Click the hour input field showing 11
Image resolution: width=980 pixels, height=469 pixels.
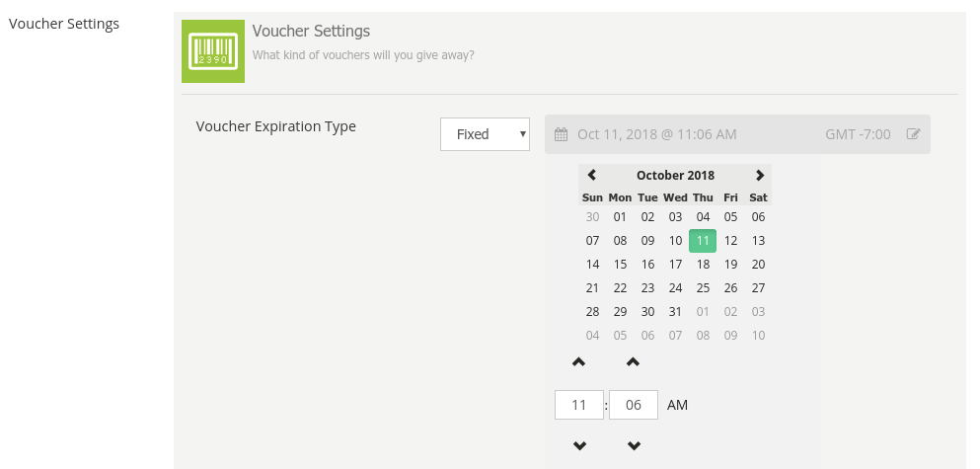click(579, 405)
